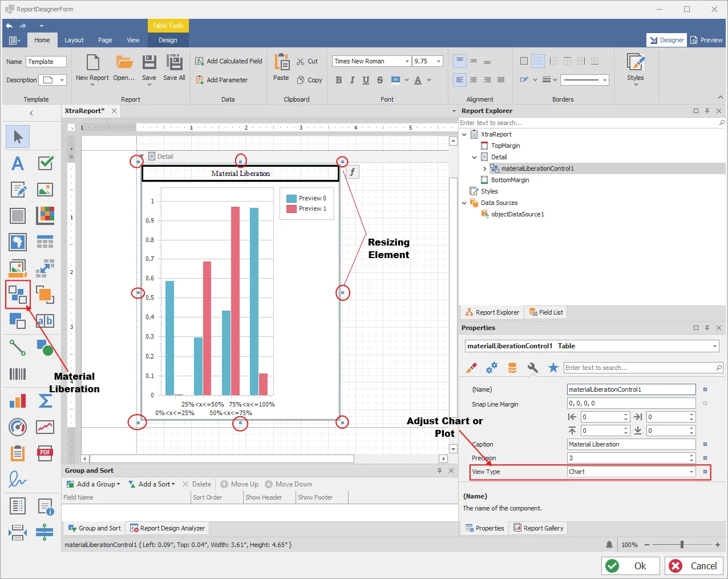Image resolution: width=728 pixels, height=579 pixels.
Task: Open the Description color picker dropdown
Action: tap(62, 80)
